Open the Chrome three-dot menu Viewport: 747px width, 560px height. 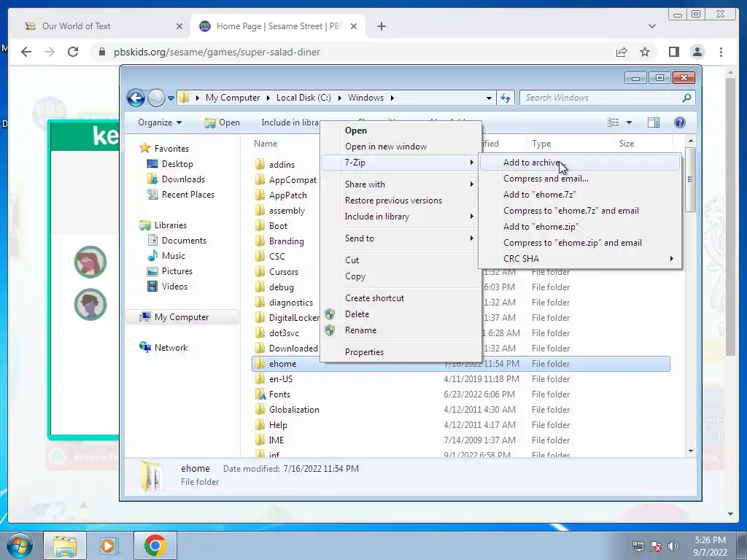pyautogui.click(x=721, y=52)
